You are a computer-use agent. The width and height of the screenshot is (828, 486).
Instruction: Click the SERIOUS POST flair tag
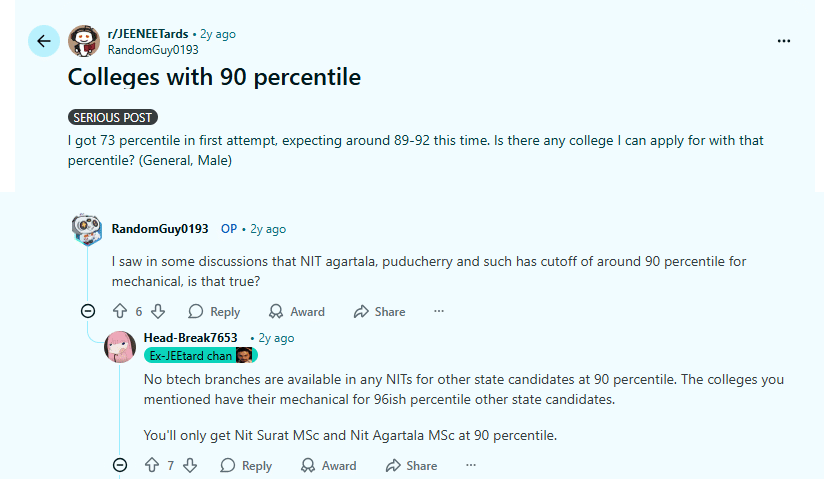[x=113, y=117]
